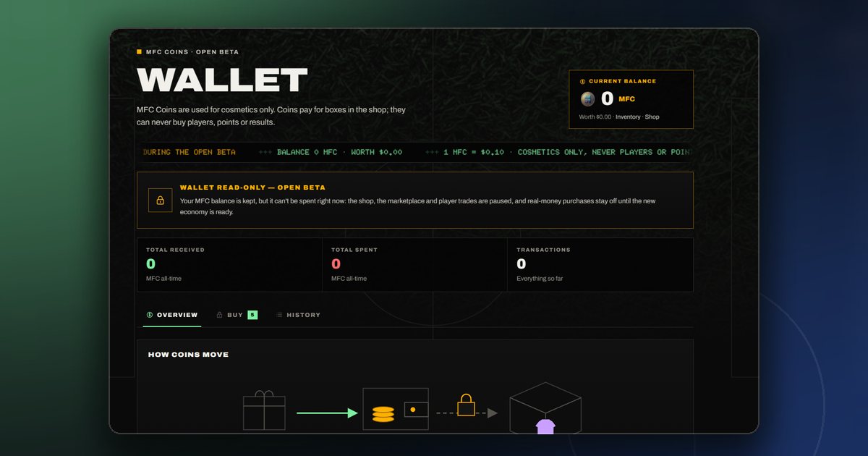This screenshot has width=868, height=456.
Task: Select the Total Received stat card
Action: click(x=229, y=265)
